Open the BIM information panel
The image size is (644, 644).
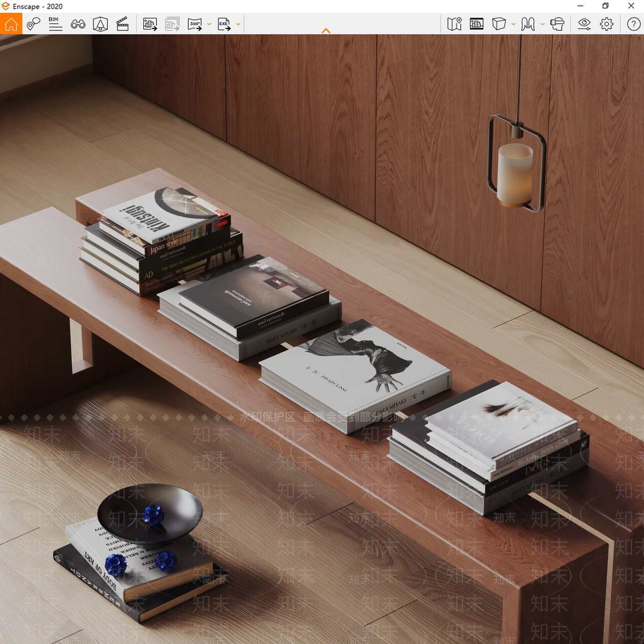click(x=55, y=24)
